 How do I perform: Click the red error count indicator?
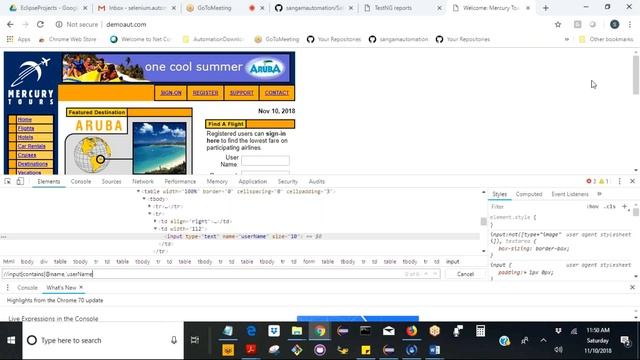point(591,181)
